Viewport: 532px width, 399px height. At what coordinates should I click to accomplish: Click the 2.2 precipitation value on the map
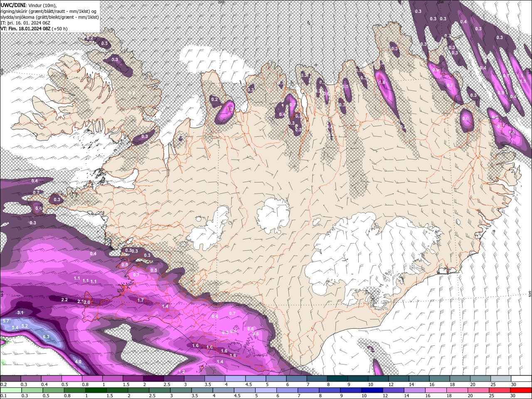click(x=64, y=300)
